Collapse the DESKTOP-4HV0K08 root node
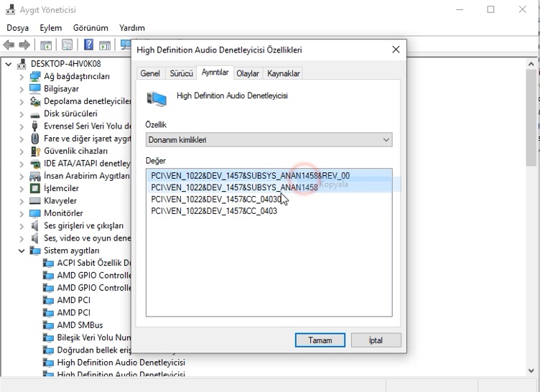 pos(9,64)
